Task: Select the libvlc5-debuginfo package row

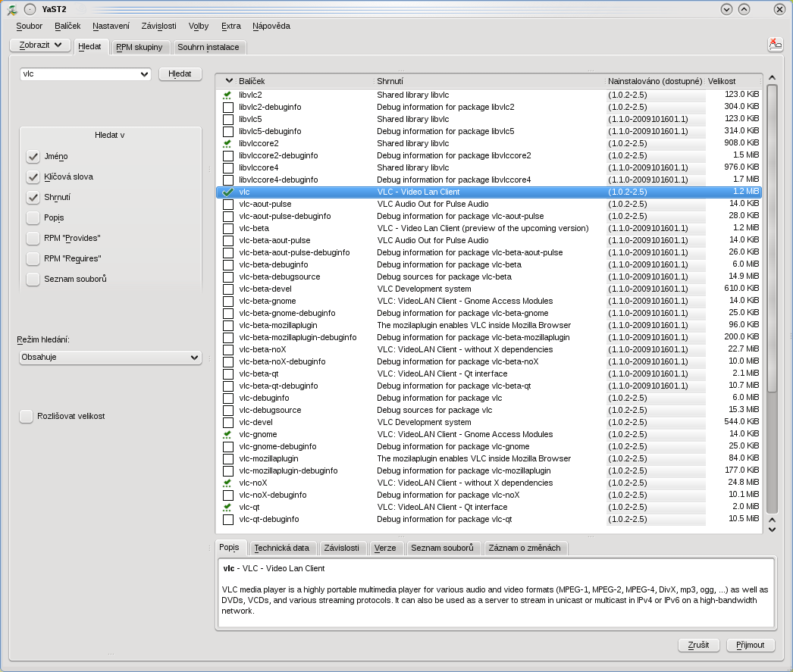Action: 488,131
